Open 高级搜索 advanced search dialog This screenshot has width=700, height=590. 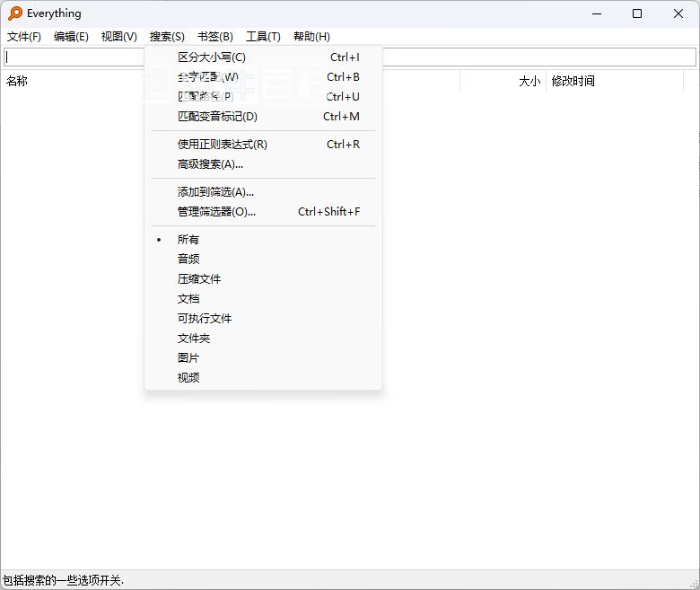[x=210, y=164]
